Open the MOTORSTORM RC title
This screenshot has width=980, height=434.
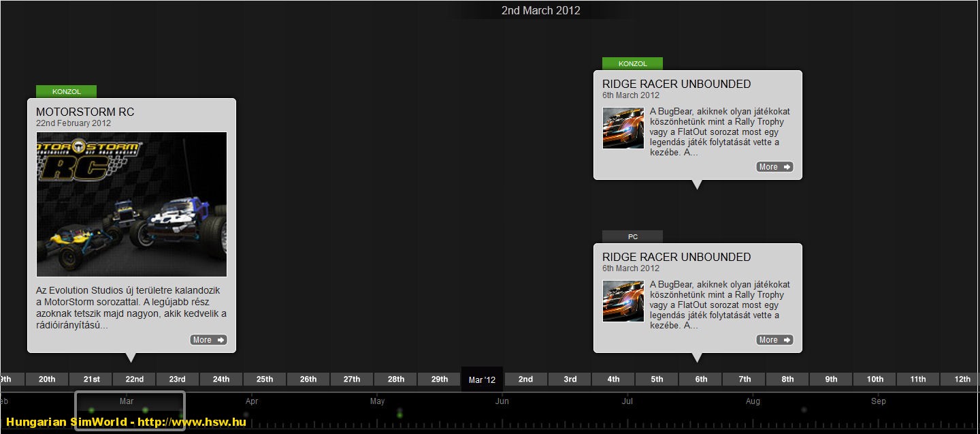85,112
